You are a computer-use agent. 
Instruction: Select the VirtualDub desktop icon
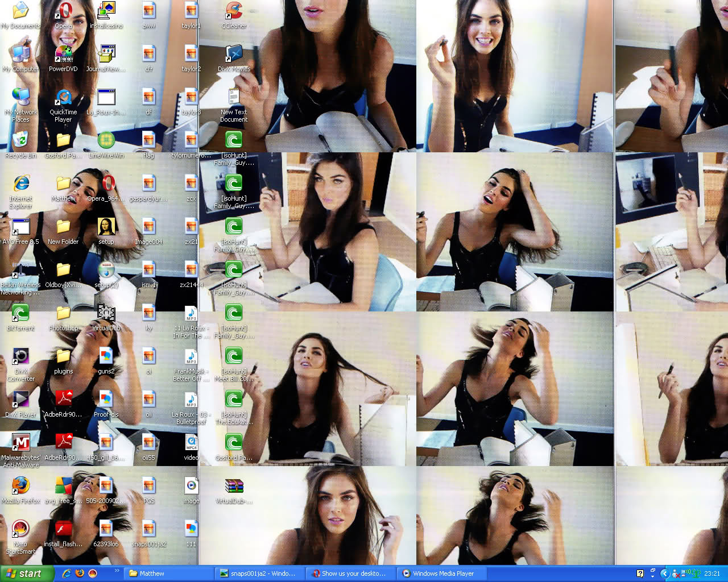pyautogui.click(x=106, y=314)
